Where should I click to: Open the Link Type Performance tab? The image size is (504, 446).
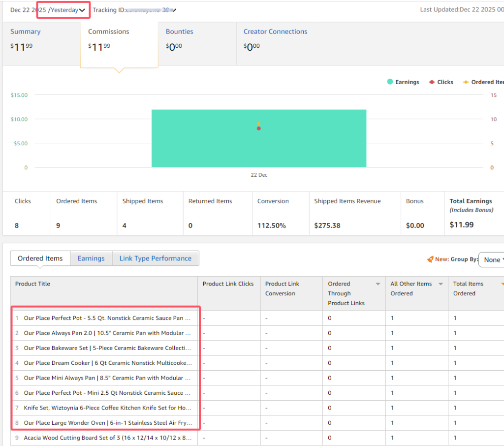pyautogui.click(x=155, y=258)
